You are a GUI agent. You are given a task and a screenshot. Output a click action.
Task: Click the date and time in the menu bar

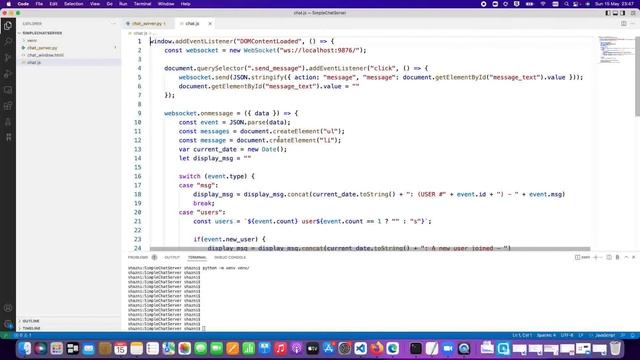tap(614, 4)
